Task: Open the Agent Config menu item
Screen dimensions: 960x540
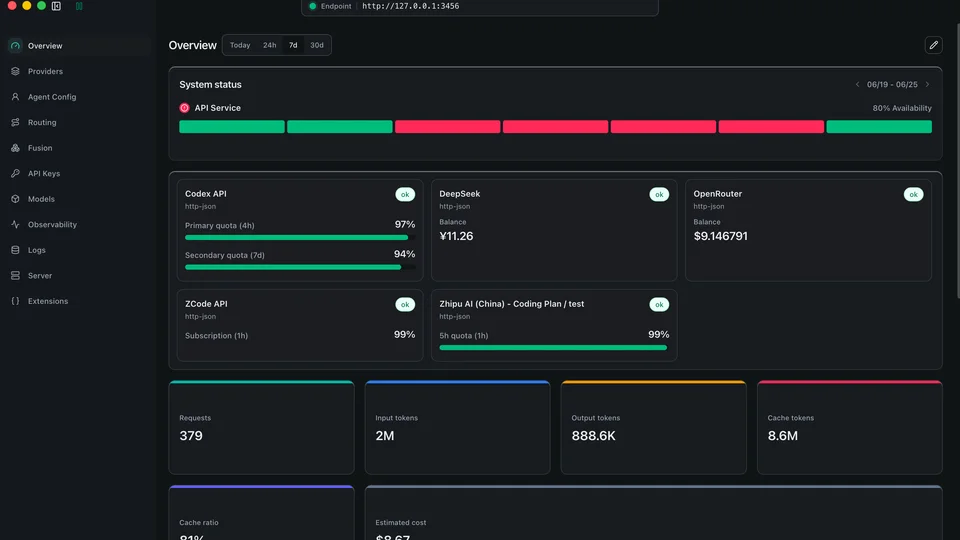Action: (78, 97)
